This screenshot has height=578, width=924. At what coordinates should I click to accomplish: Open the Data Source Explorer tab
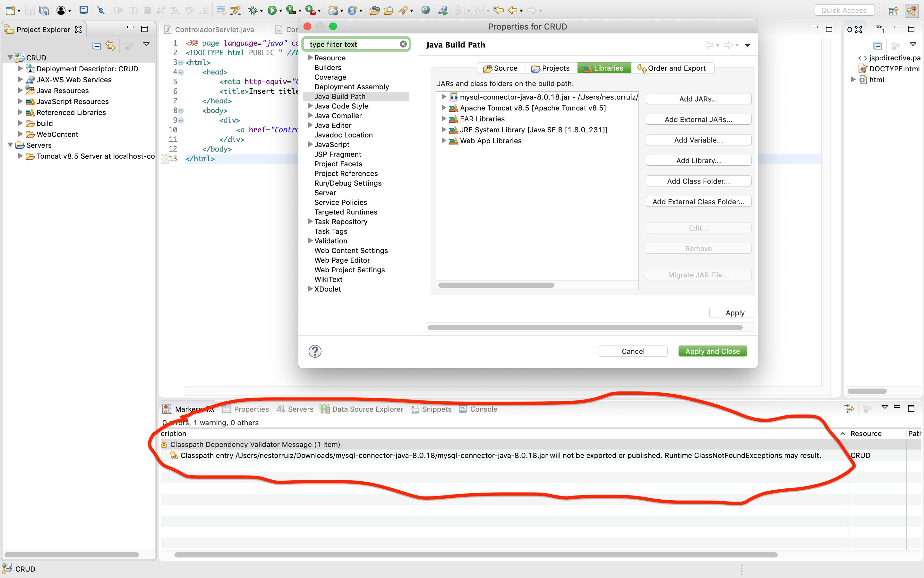pos(362,409)
